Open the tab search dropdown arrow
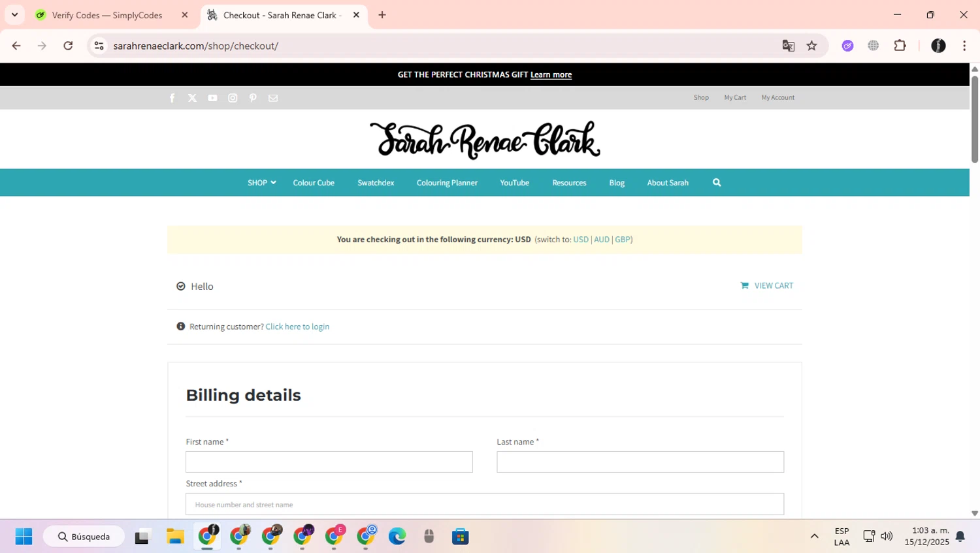The height and width of the screenshot is (553, 980). [x=14, y=15]
